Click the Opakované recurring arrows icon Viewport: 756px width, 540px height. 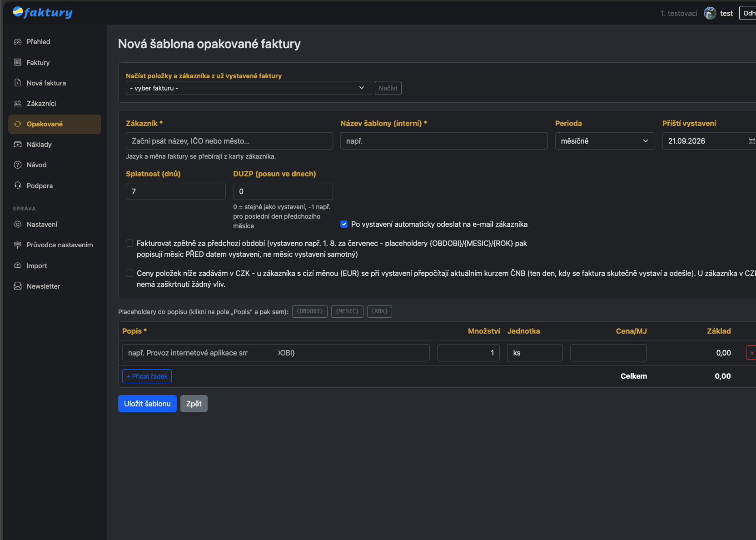pyautogui.click(x=18, y=124)
